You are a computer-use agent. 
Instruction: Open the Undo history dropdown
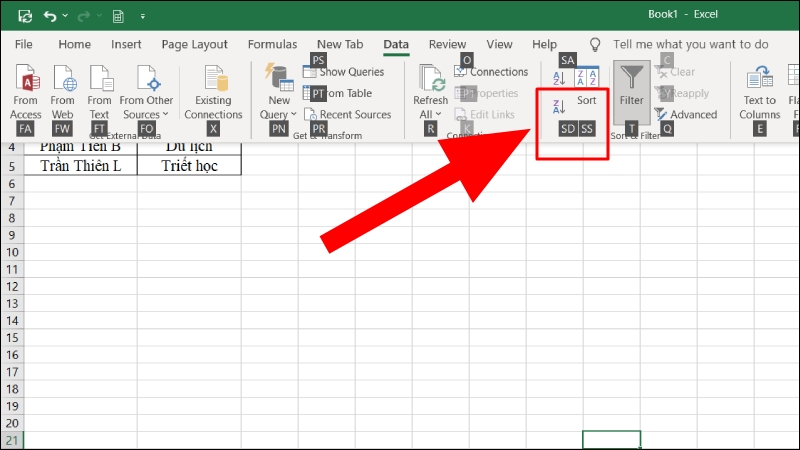coord(65,16)
